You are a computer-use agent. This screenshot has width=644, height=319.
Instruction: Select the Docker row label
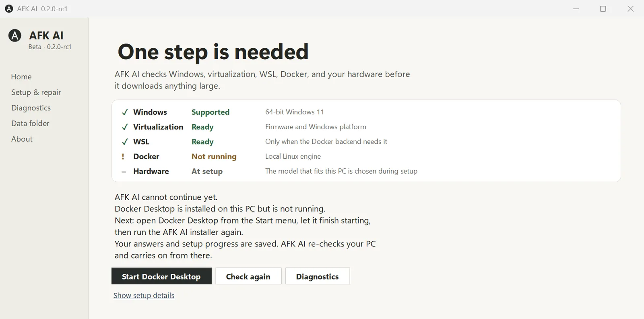[146, 156]
